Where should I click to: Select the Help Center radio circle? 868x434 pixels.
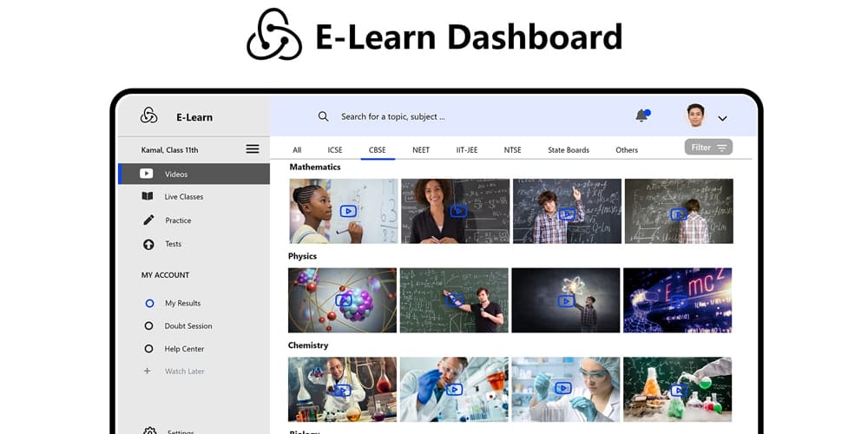point(149,349)
